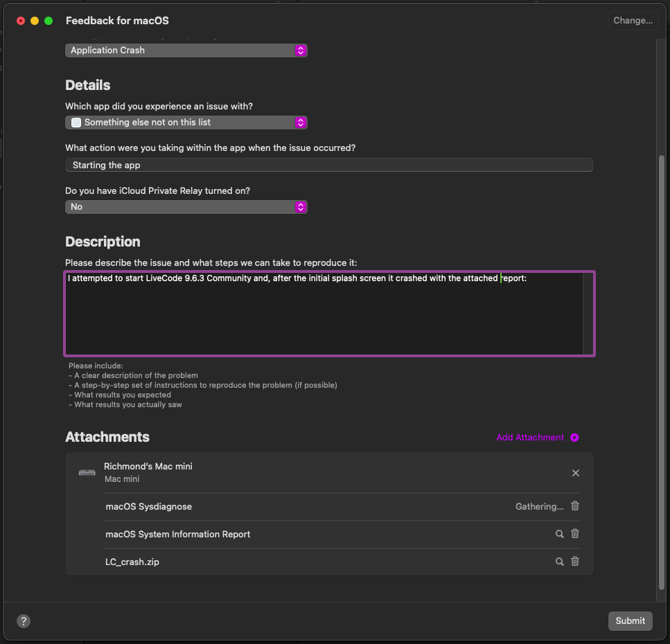The image size is (670, 644).
Task: Preview the LC_crash.zip attachment
Action: (x=559, y=562)
